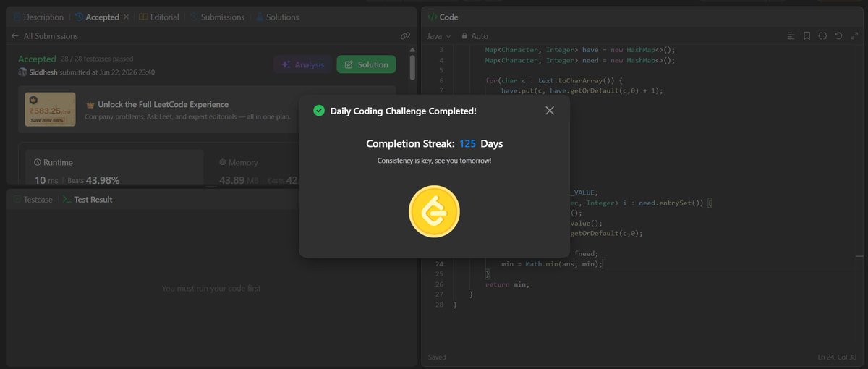Image resolution: width=868 pixels, height=369 pixels.
Task: Switch to the Test Result tab
Action: click(88, 199)
